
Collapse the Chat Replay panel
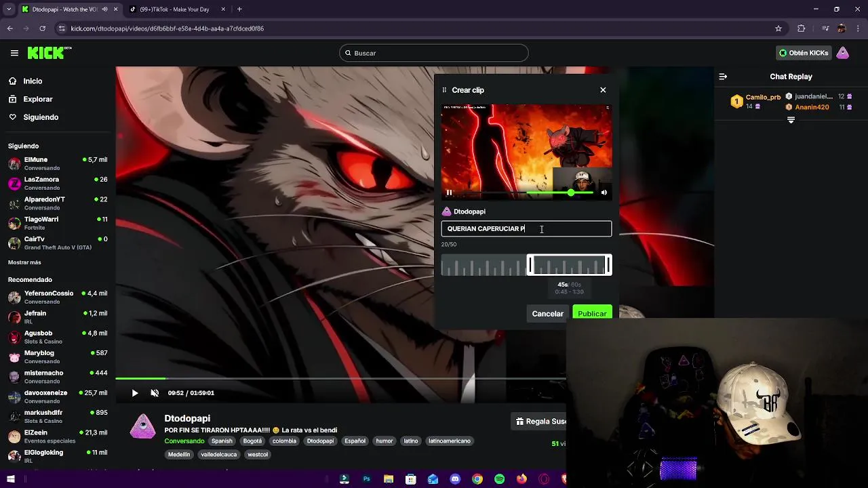(x=723, y=77)
